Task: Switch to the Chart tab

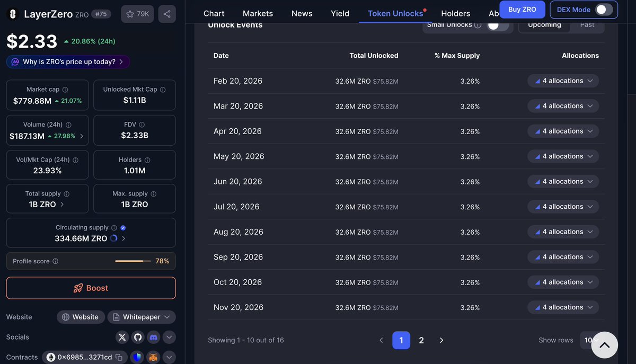Action: [x=214, y=13]
